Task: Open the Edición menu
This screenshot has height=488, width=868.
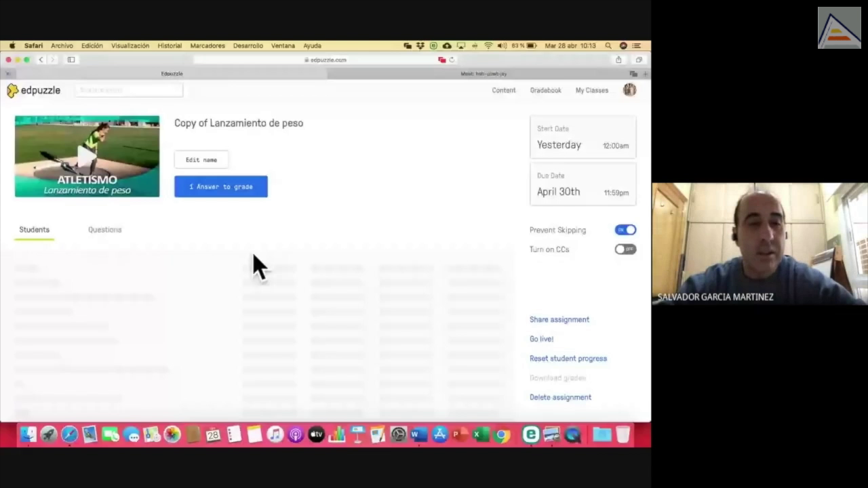Action: pos(92,45)
